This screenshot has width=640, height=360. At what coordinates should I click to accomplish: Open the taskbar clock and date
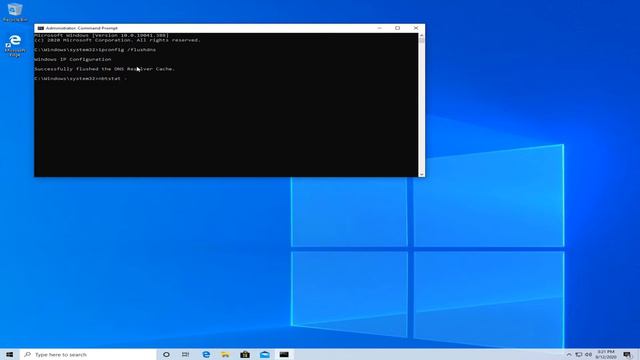606,354
